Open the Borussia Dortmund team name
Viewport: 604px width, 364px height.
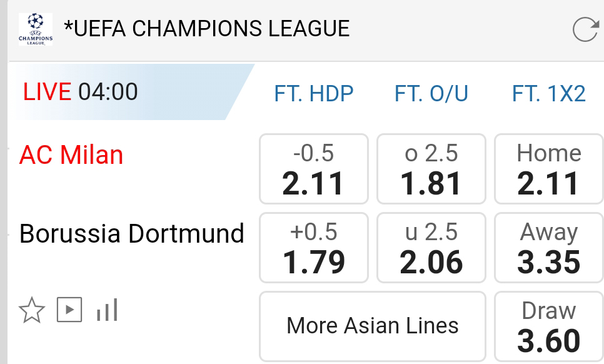click(x=131, y=233)
